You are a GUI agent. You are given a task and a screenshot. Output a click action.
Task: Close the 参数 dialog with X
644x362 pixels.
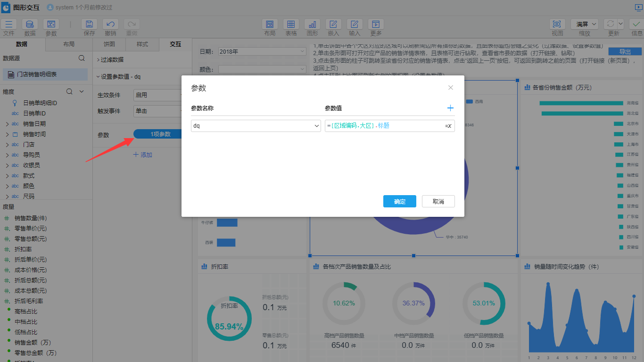[x=451, y=88]
